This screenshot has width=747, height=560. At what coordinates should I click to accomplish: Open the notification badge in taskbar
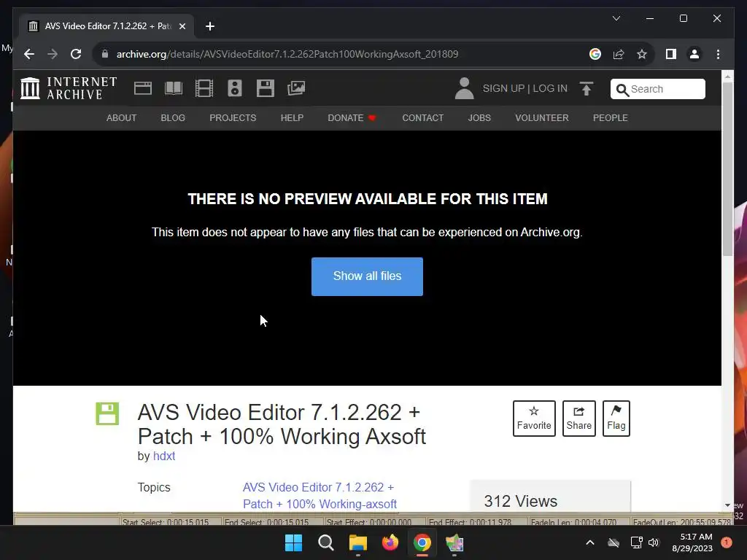point(727,542)
